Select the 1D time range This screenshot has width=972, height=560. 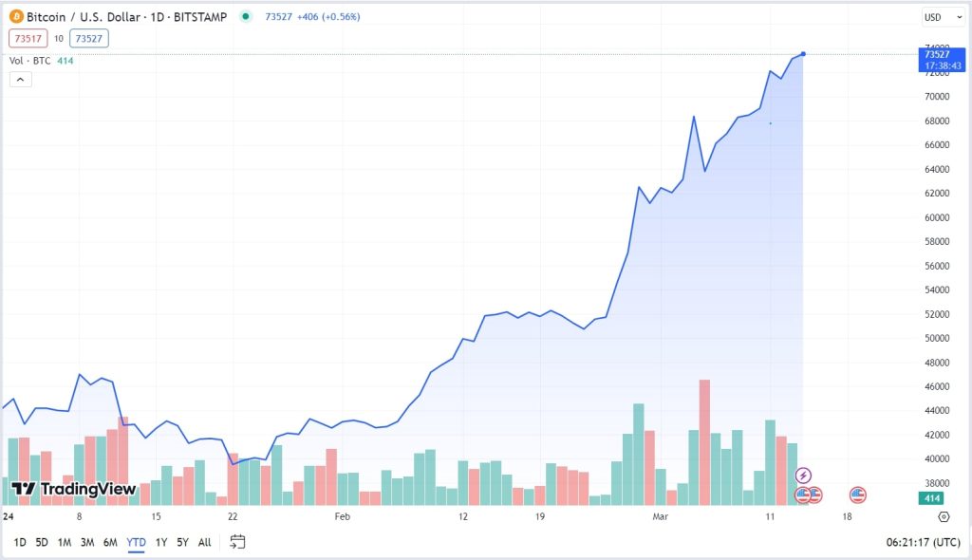tap(20, 542)
